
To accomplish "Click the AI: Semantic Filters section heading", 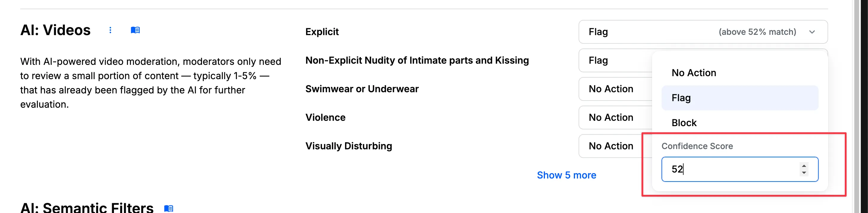I will click(87, 208).
